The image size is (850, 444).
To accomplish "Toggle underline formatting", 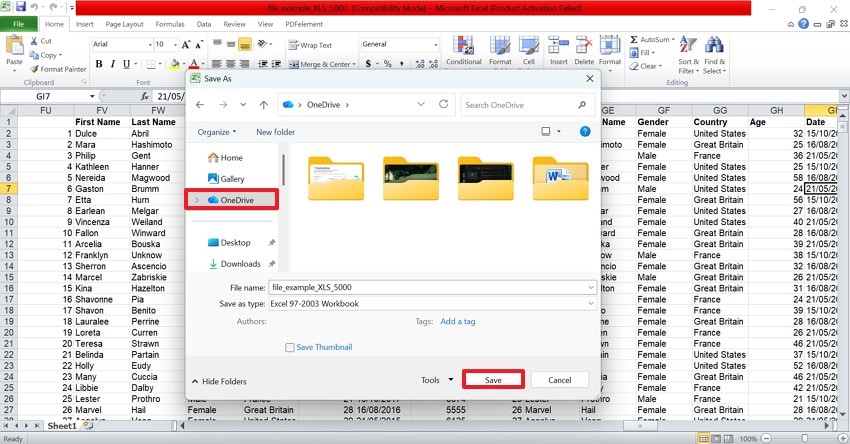I will coord(126,64).
